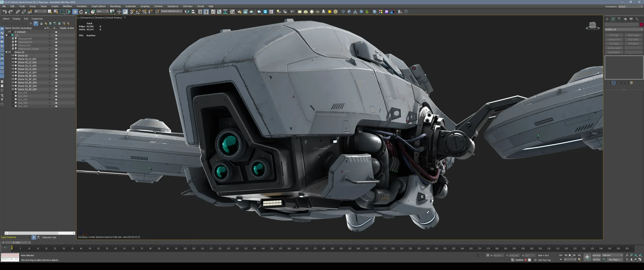Enable Auto Key mode
Screen dimensions: 644x270
pyautogui.click(x=597, y=255)
